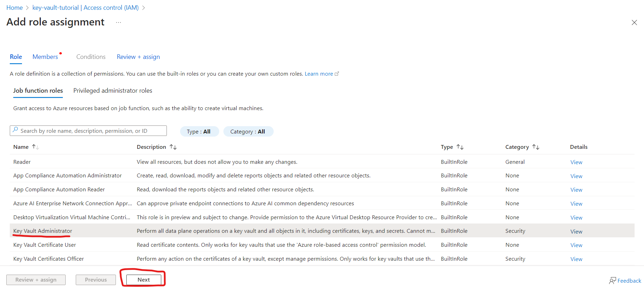
Task: Click the Previous button
Action: point(96,279)
